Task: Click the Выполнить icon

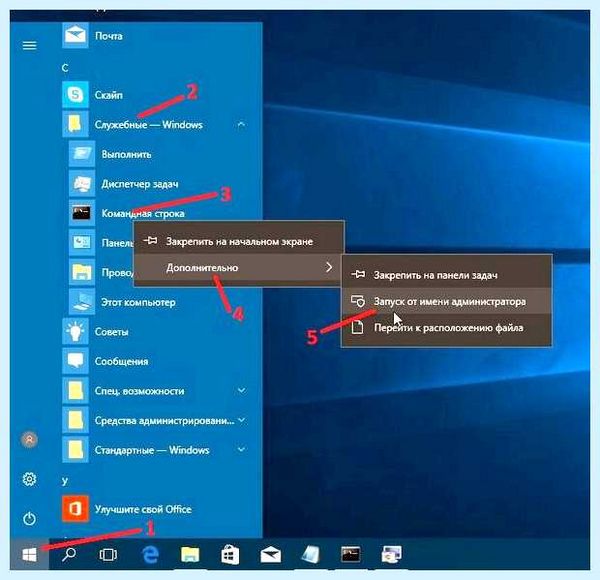Action: coord(82,154)
